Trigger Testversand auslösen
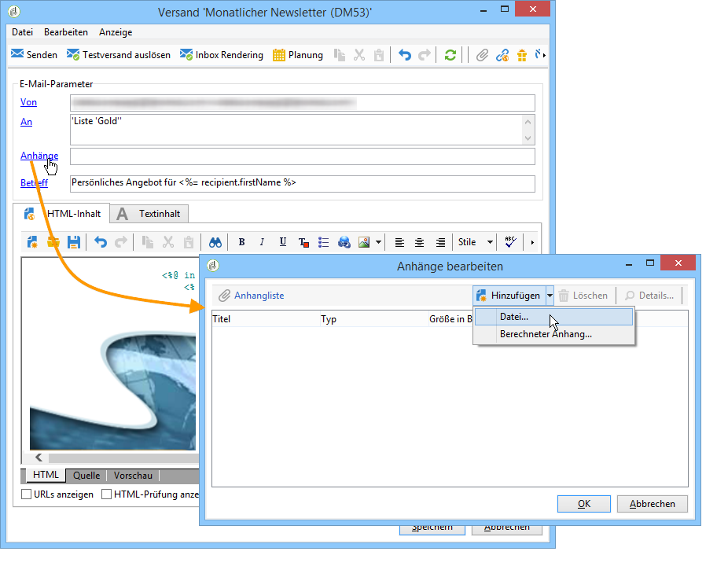 pyautogui.click(x=119, y=55)
